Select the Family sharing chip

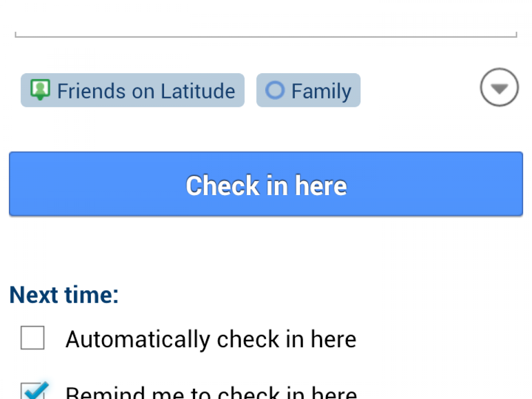[x=308, y=90]
